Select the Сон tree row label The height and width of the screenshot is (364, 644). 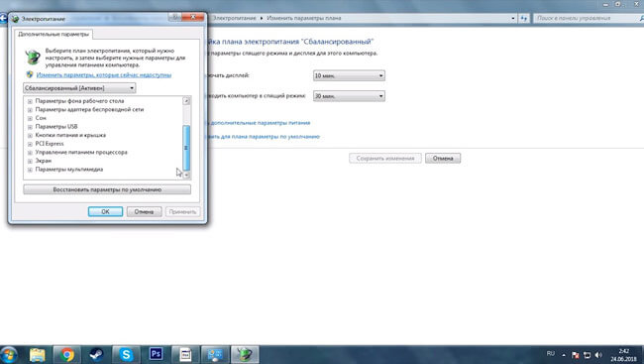click(41, 118)
